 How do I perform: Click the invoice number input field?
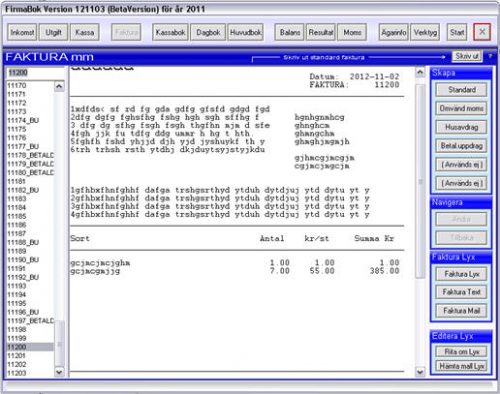click(x=35, y=72)
